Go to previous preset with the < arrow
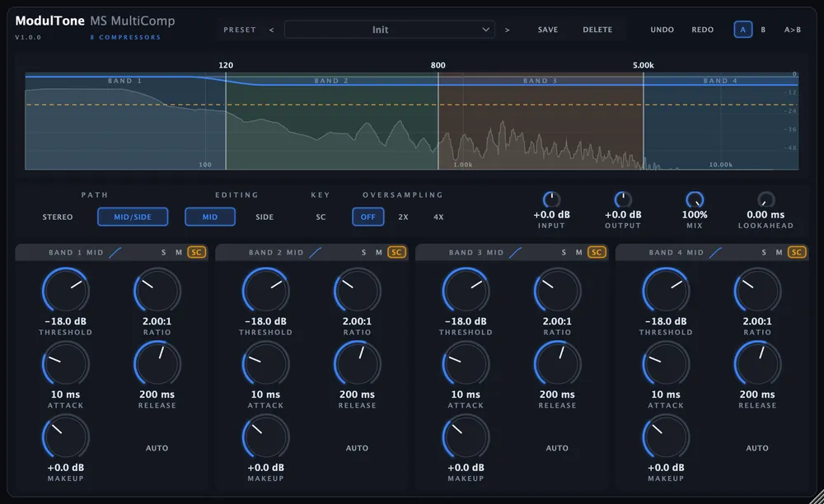This screenshot has height=504, width=824. pyautogui.click(x=271, y=30)
